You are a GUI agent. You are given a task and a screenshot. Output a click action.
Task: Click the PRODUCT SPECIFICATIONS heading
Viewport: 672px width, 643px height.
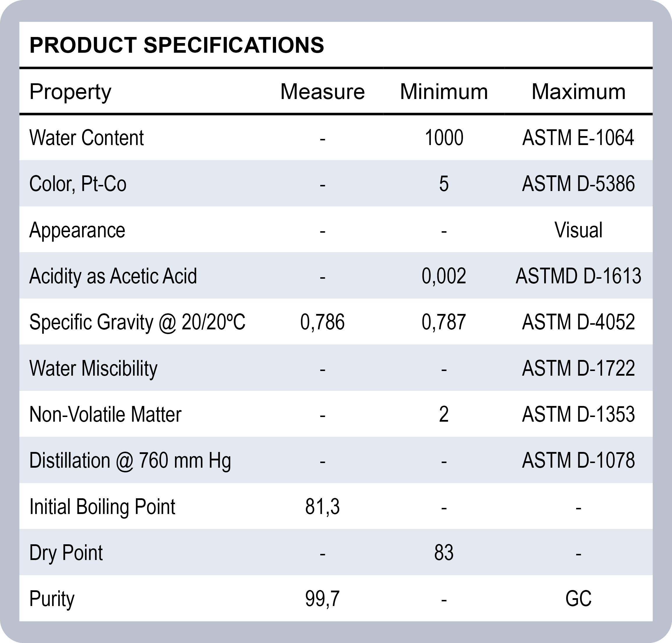177,45
